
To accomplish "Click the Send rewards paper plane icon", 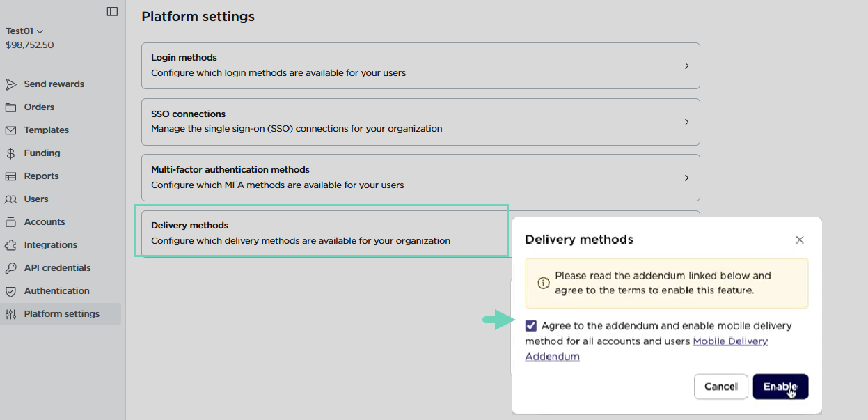I will click(10, 84).
